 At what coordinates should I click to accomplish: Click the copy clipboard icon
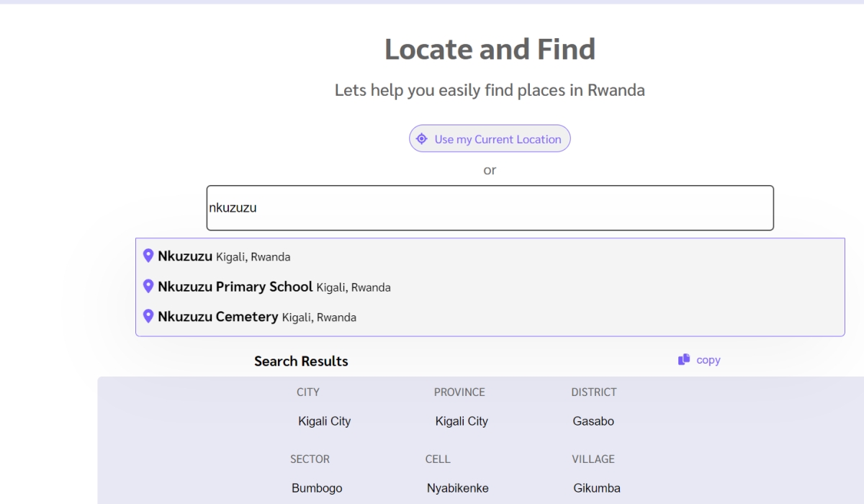pos(684,359)
